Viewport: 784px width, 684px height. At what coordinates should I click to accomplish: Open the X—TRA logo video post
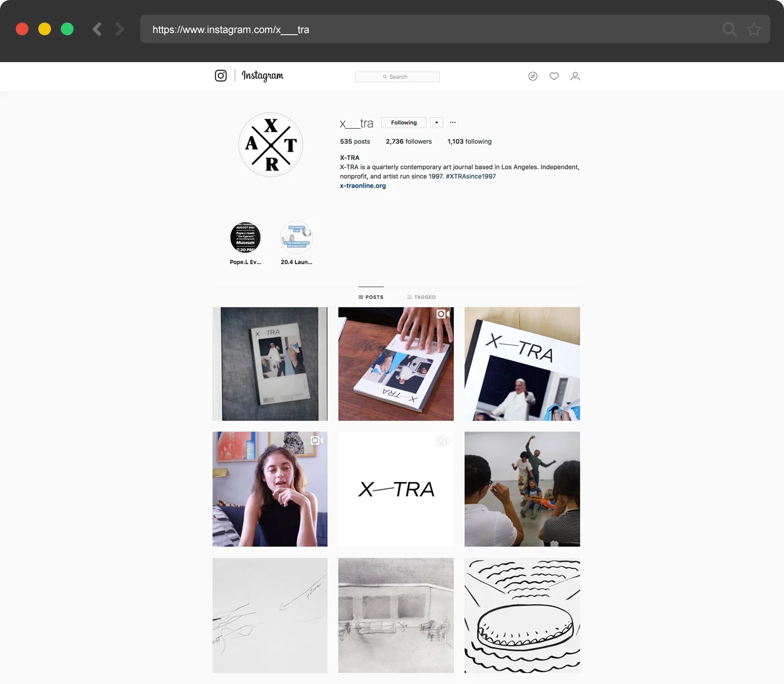396,489
